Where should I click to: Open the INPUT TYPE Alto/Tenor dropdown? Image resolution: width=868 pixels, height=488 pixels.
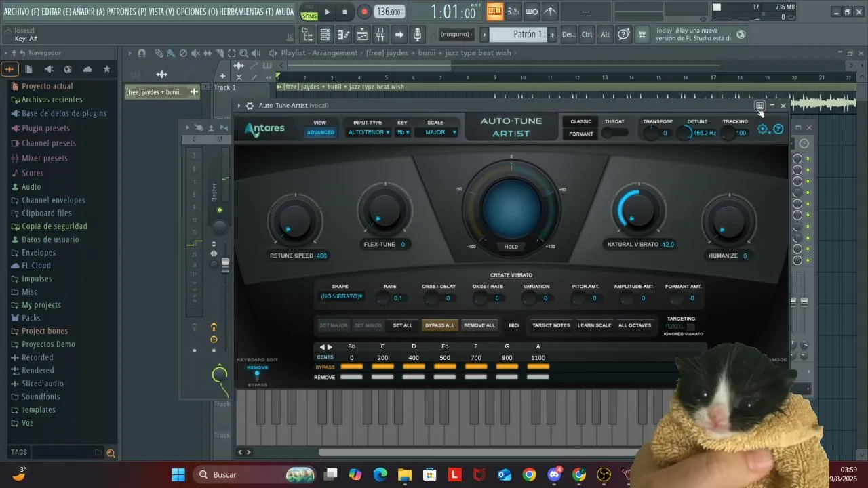[x=369, y=132]
